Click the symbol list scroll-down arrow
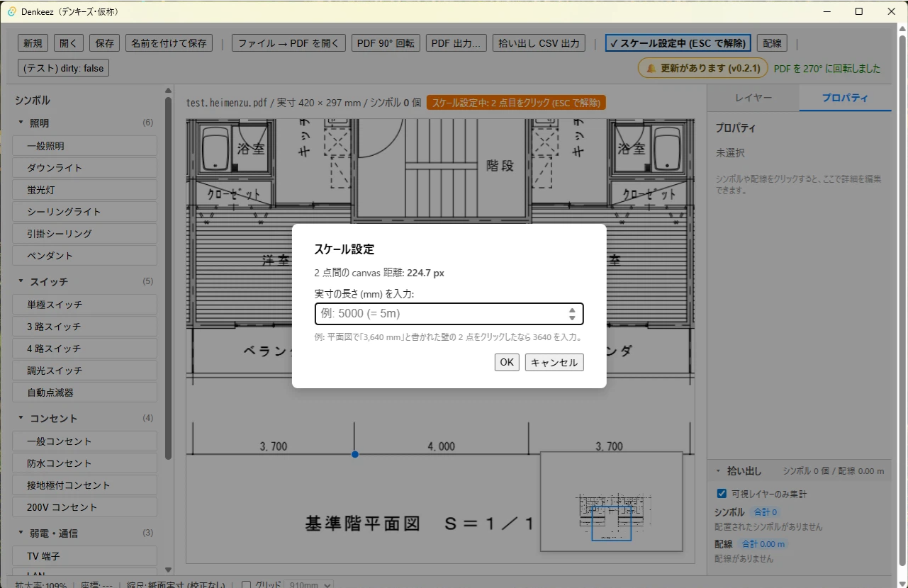 tap(168, 570)
